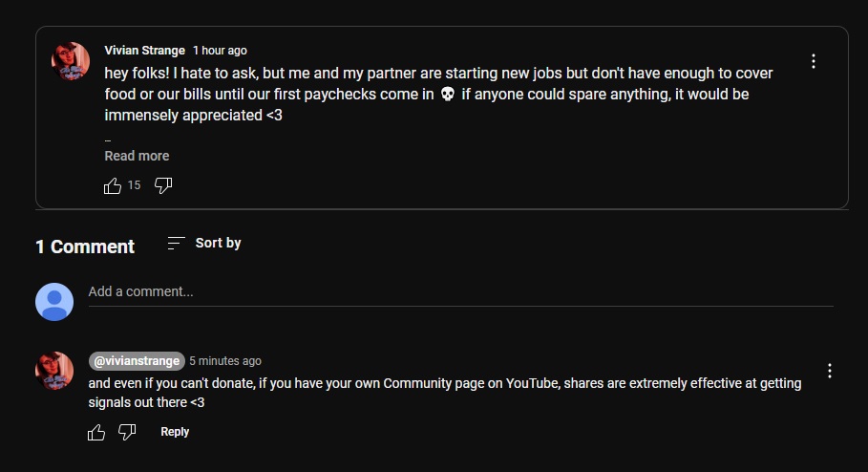Click the Add a comment field

460,291
